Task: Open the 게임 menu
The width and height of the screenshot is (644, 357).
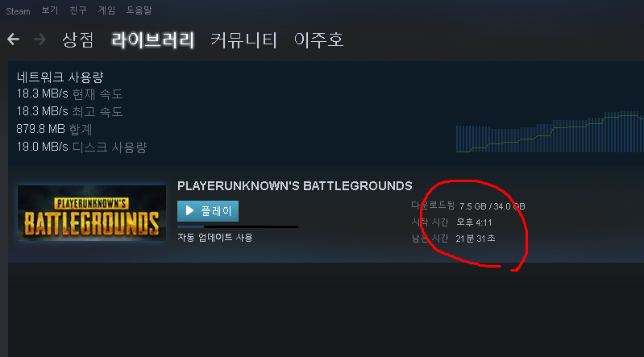Action: click(106, 10)
